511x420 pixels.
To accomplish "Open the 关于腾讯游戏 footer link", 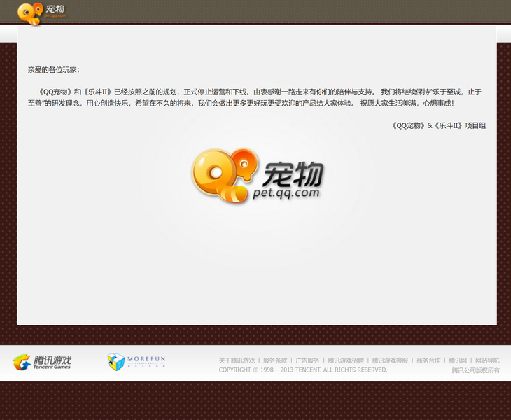I will click(237, 360).
